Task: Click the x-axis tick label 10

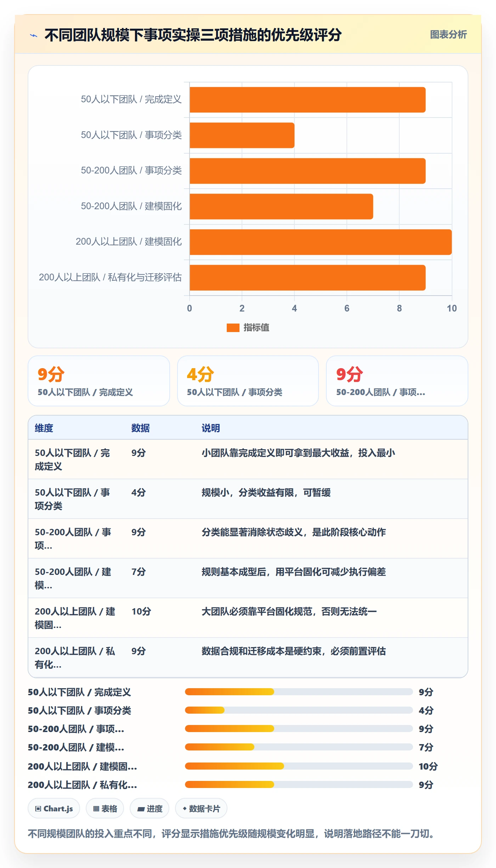Action: click(452, 308)
